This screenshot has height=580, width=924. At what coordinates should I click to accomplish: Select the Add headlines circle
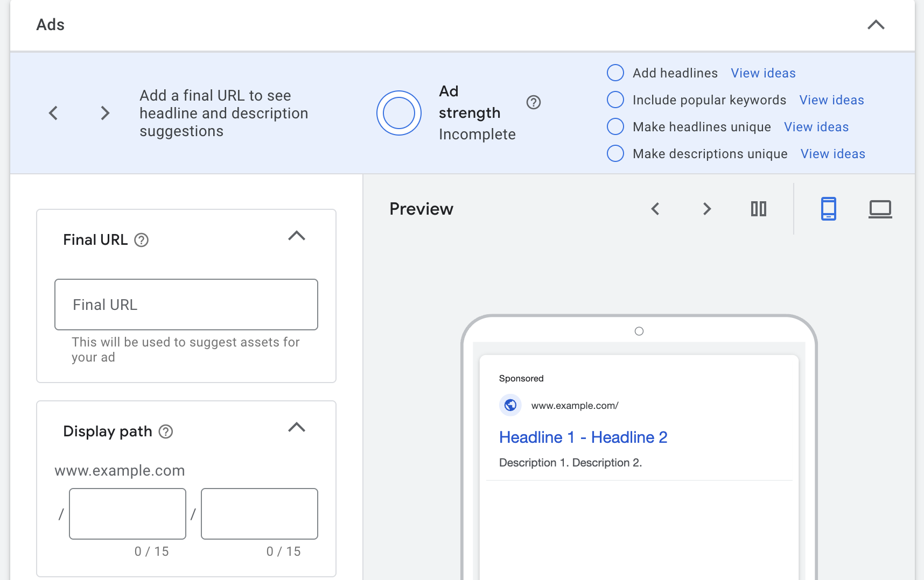[615, 73]
